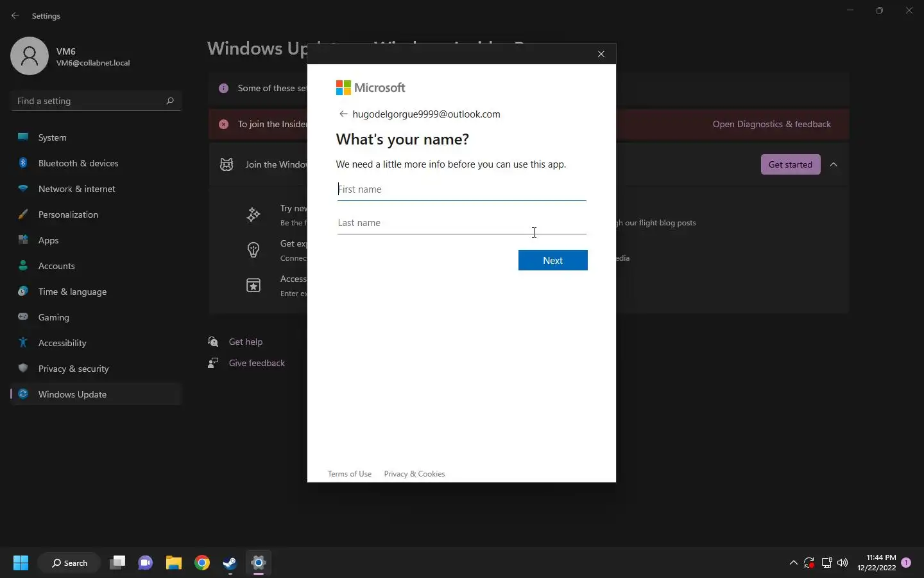Go back via arrow beside outlook email

(x=343, y=114)
